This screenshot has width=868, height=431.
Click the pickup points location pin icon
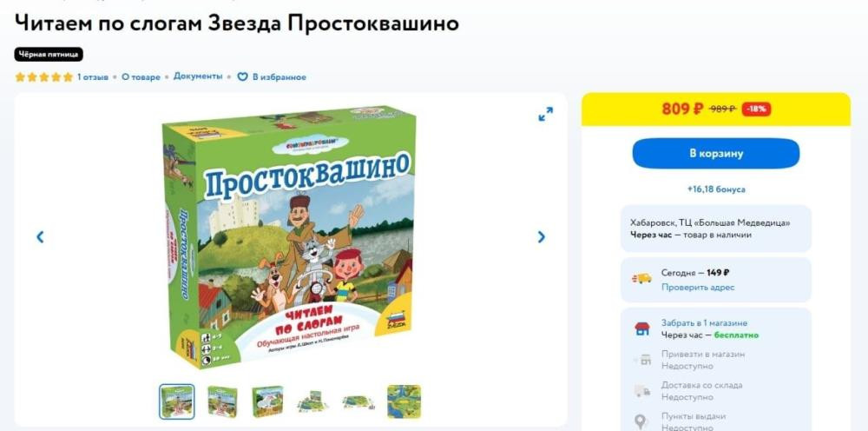pos(641,421)
